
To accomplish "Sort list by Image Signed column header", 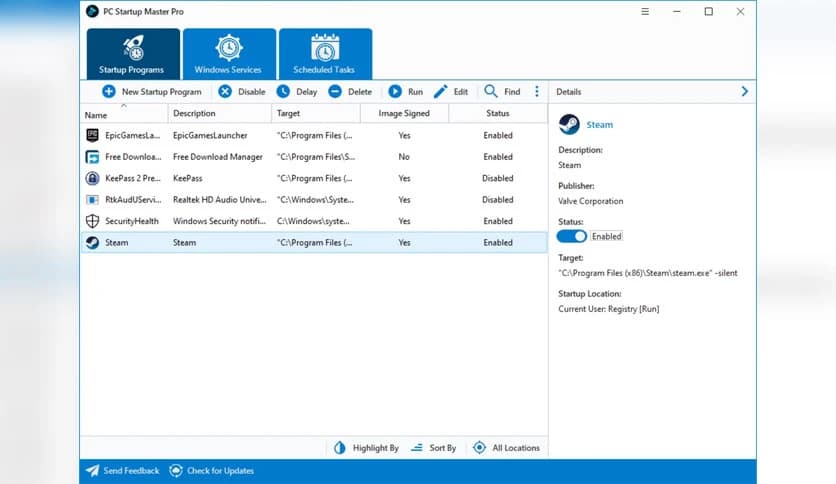I will (404, 114).
